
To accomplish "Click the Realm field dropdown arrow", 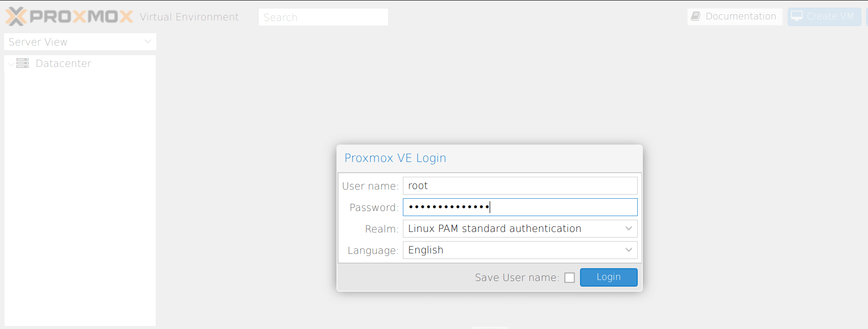I will (629, 228).
